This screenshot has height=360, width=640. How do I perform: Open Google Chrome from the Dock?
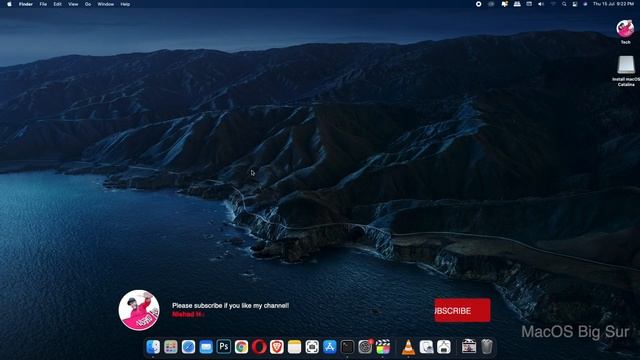(241, 347)
